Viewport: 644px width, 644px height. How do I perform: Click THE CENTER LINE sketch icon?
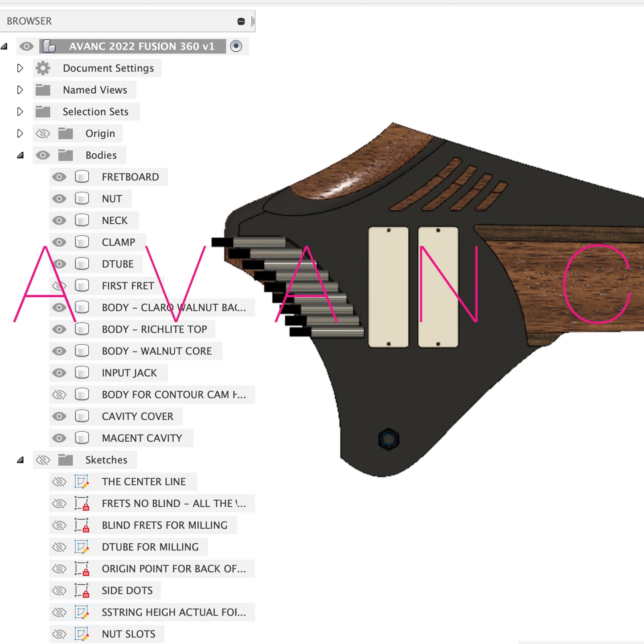click(82, 482)
